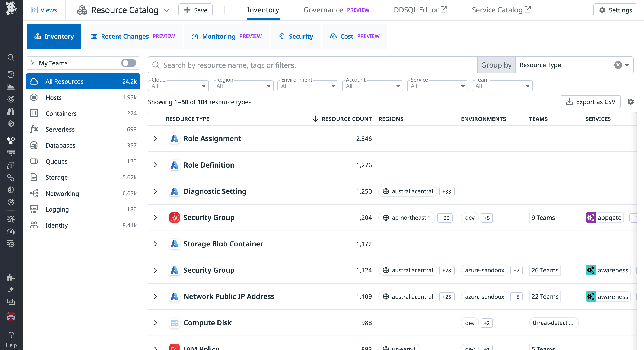Click the search resources input field
Viewport: 644px width, 350px height.
point(300,65)
